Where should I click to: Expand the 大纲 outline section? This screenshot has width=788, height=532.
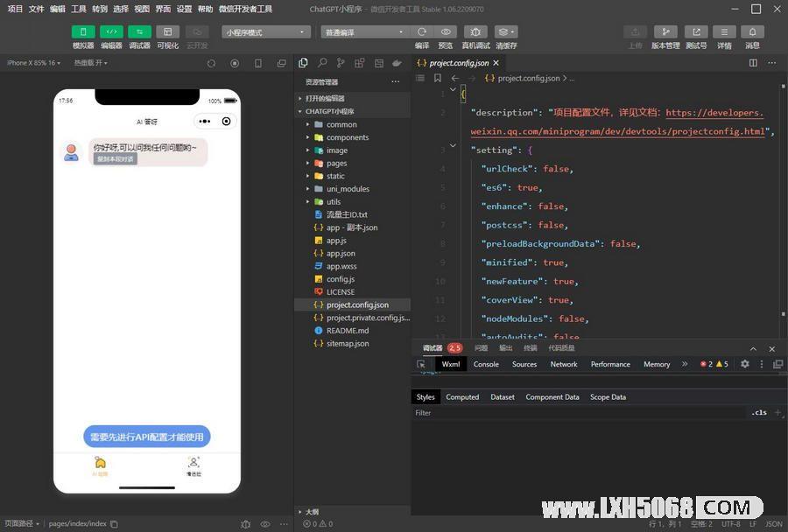tap(352, 511)
